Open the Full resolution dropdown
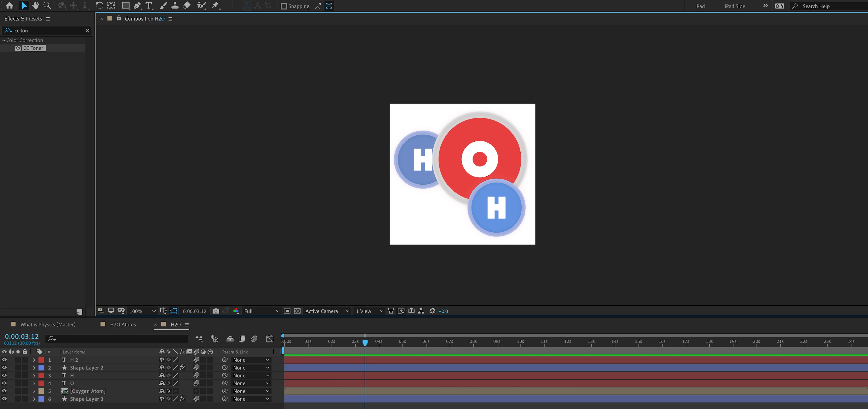The width and height of the screenshot is (868, 409). pos(262,311)
